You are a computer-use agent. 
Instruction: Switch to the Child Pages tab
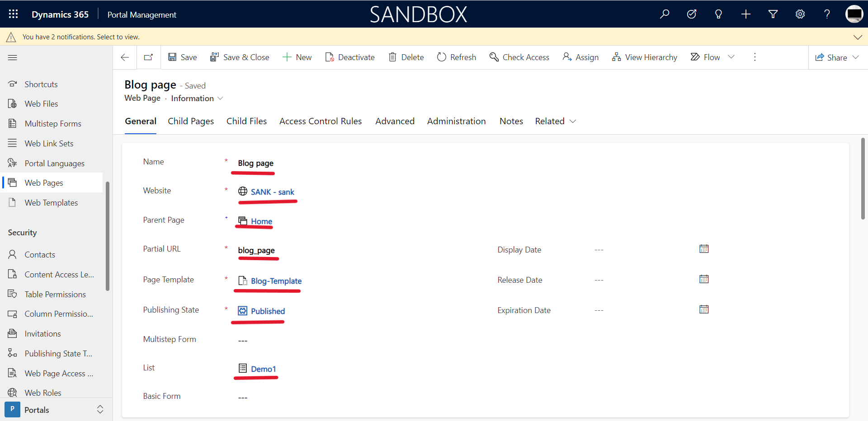tap(191, 121)
